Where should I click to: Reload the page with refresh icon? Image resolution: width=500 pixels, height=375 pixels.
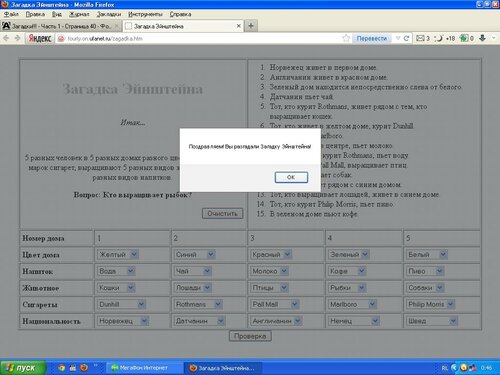coord(406,38)
